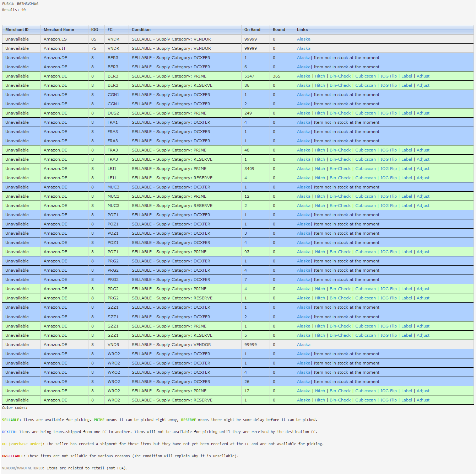Open Alaska link for FRA1 DCXFER row
476x474 pixels.
pyautogui.click(x=303, y=122)
